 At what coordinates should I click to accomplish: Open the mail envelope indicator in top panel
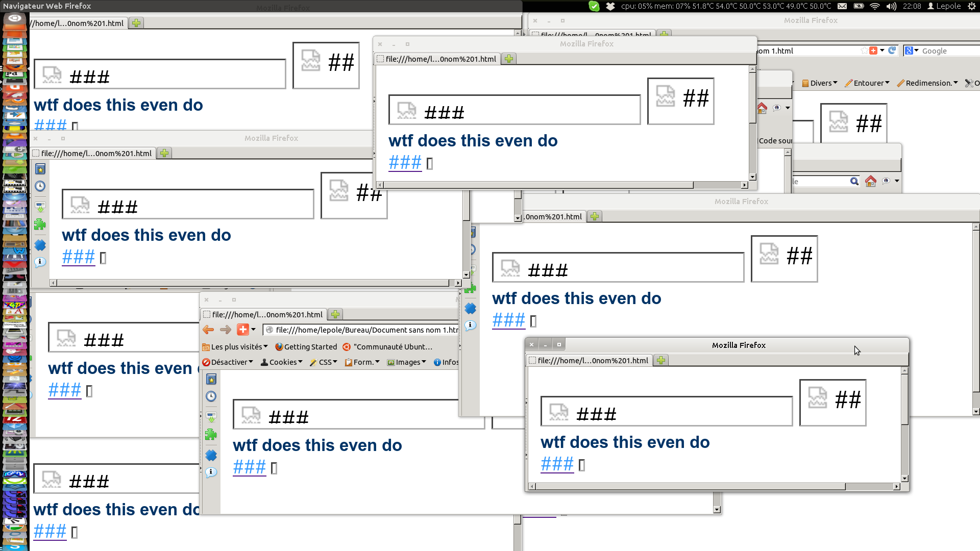[842, 6]
